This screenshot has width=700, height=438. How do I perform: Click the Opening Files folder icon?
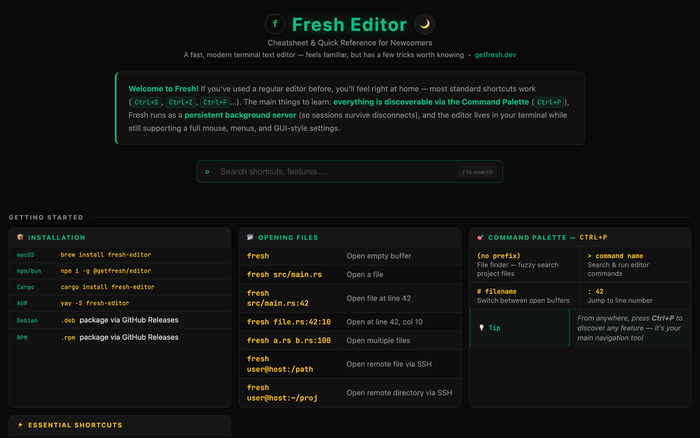click(250, 237)
